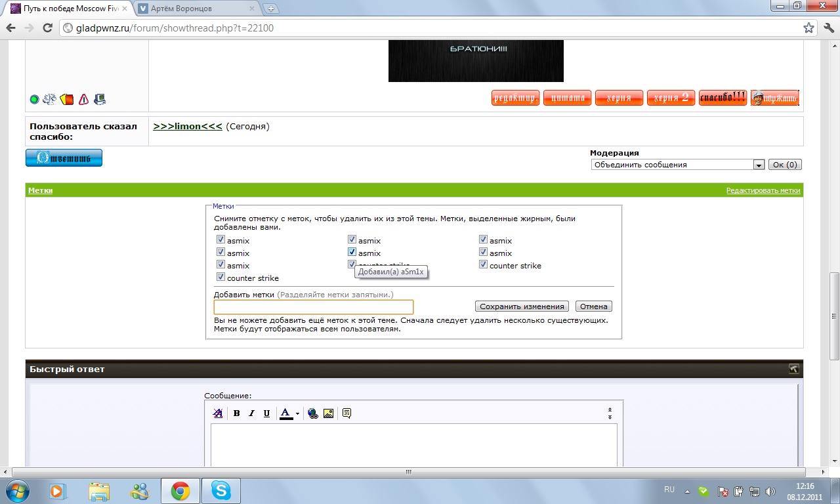
Task: Expand the text color picker arrow
Action: tap(297, 414)
